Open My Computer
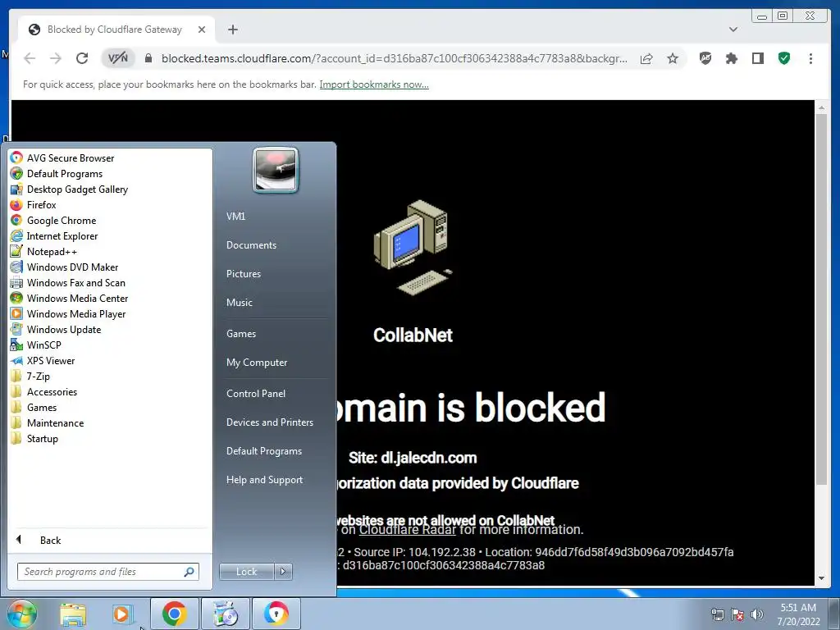The height and width of the screenshot is (630, 840). click(x=257, y=363)
